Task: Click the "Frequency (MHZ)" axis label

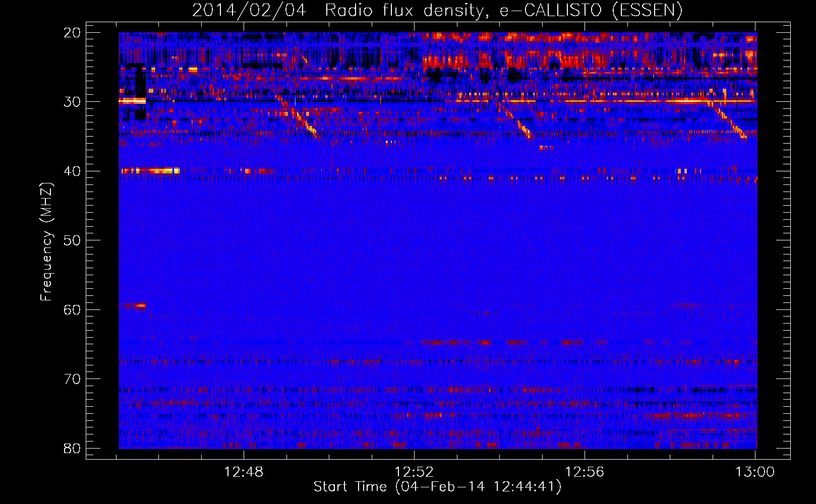Action: 46,242
